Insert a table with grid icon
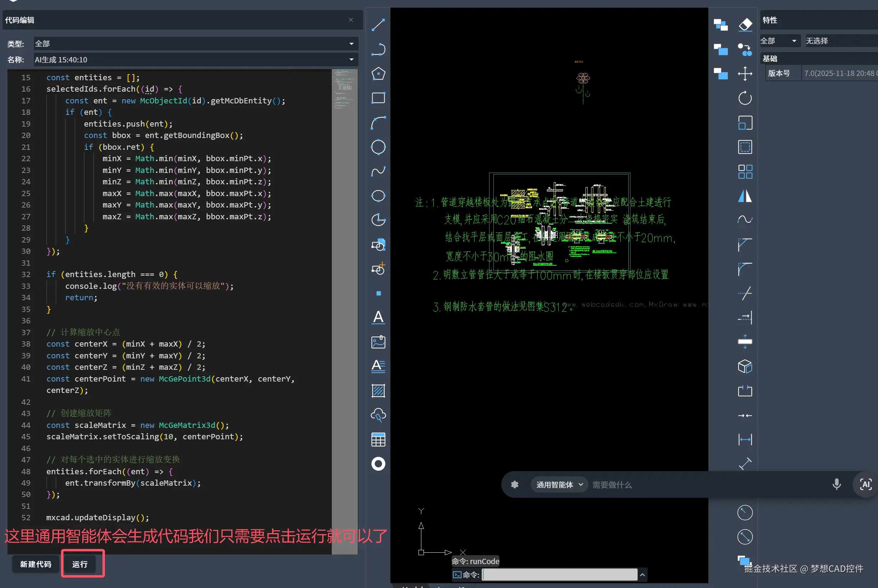This screenshot has height=588, width=878. (x=378, y=440)
